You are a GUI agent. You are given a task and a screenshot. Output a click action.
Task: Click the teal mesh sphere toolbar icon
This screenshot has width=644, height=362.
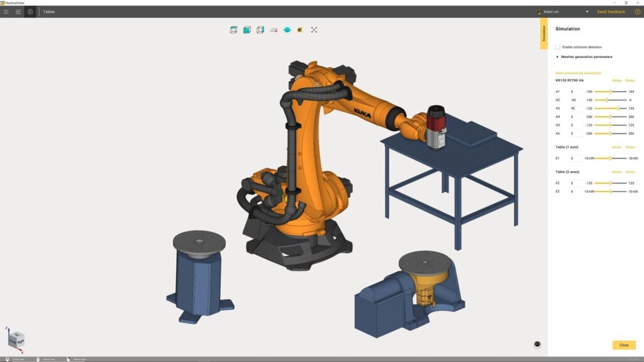click(287, 29)
